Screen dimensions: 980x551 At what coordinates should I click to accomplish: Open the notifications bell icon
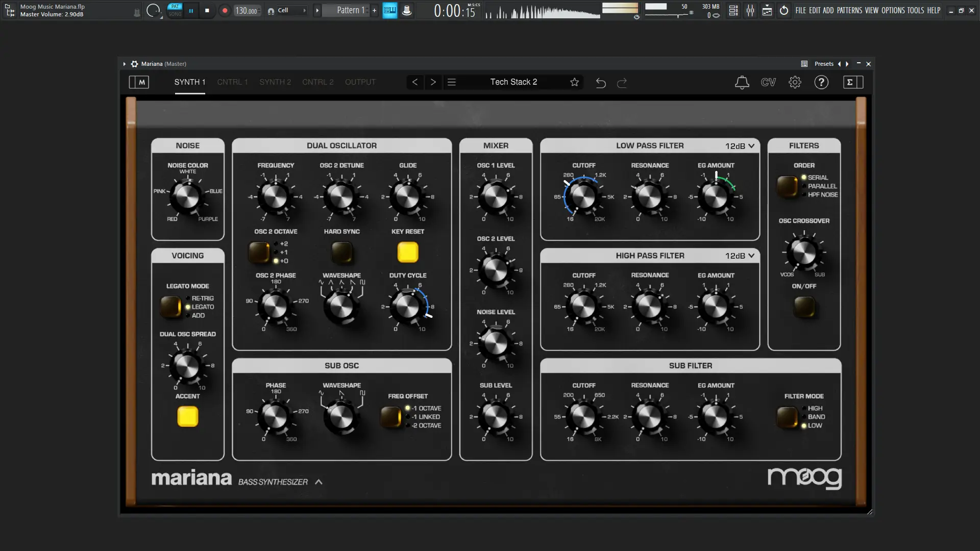pyautogui.click(x=742, y=82)
